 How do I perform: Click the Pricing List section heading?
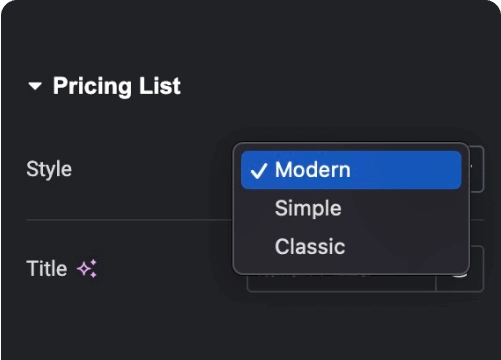click(x=117, y=86)
